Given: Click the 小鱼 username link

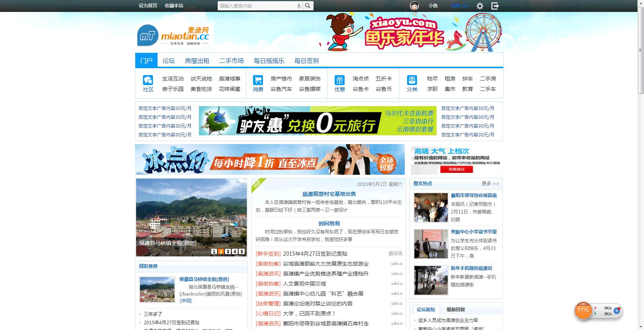Looking at the screenshot, I should [433, 6].
